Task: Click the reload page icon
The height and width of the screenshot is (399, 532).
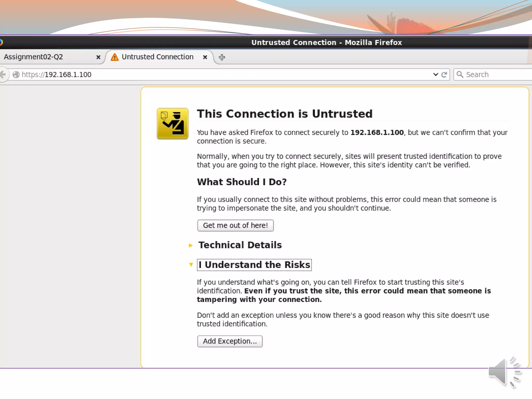Action: pos(444,75)
